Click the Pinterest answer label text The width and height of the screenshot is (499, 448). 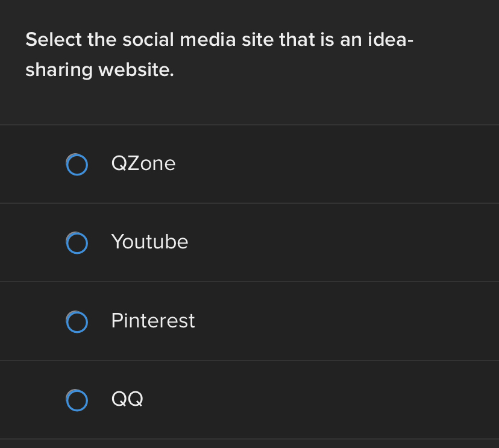[153, 320]
